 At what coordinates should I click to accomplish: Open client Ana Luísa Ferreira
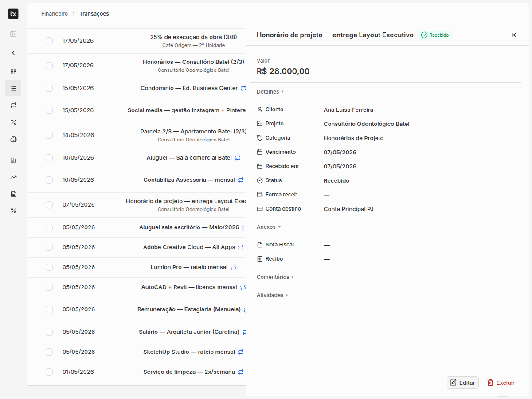click(x=348, y=110)
